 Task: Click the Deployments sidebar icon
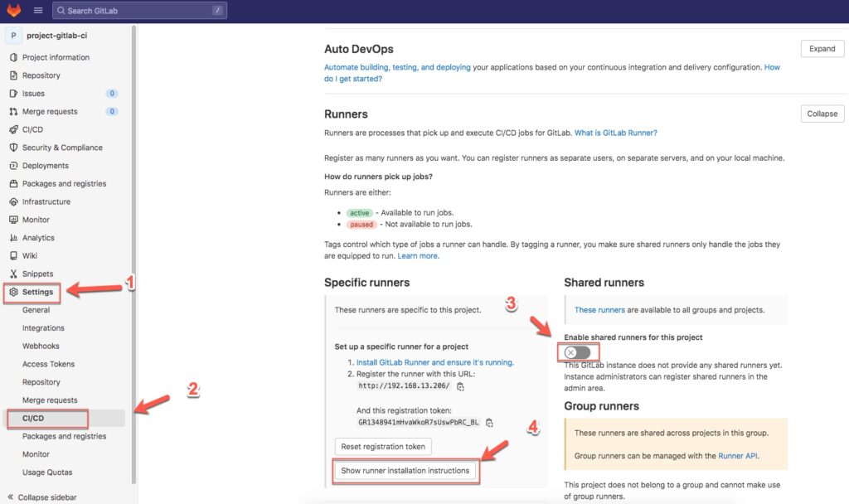pos(13,166)
